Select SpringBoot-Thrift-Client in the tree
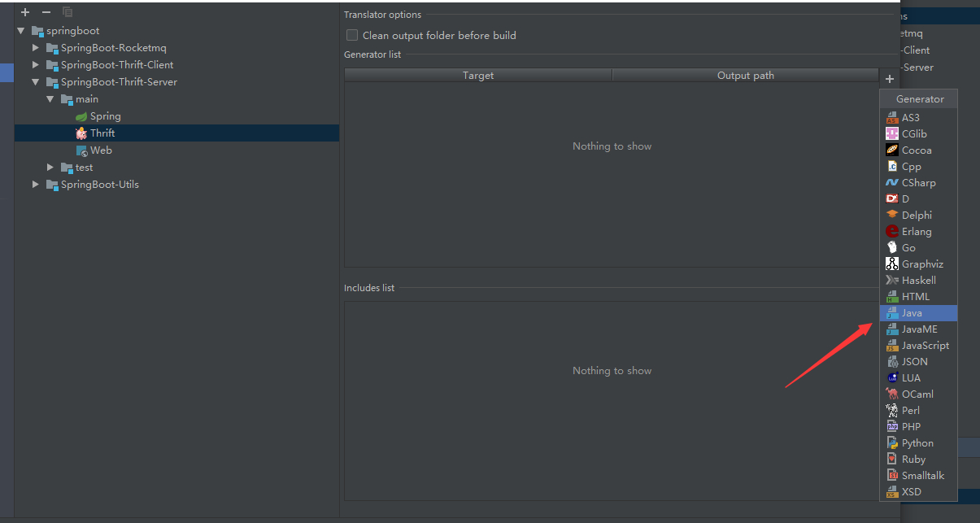This screenshot has width=980, height=523. pyautogui.click(x=117, y=65)
